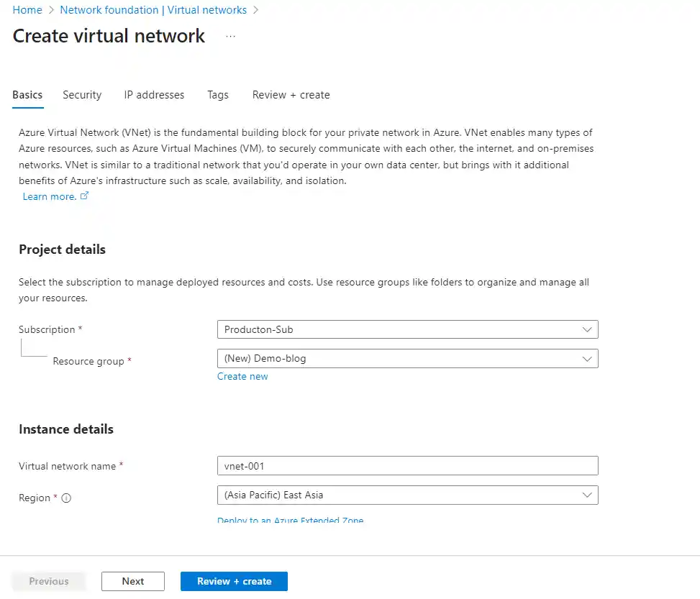Screen dimensions: 700x599
Task: Click the Previous button
Action: tap(49, 581)
